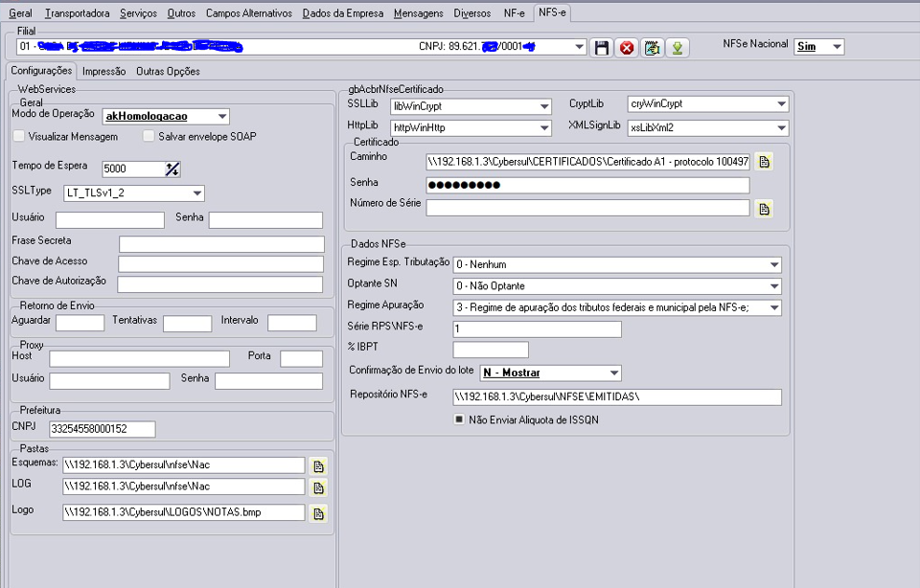Browse for certificate Caminho file icon

pos(764,161)
